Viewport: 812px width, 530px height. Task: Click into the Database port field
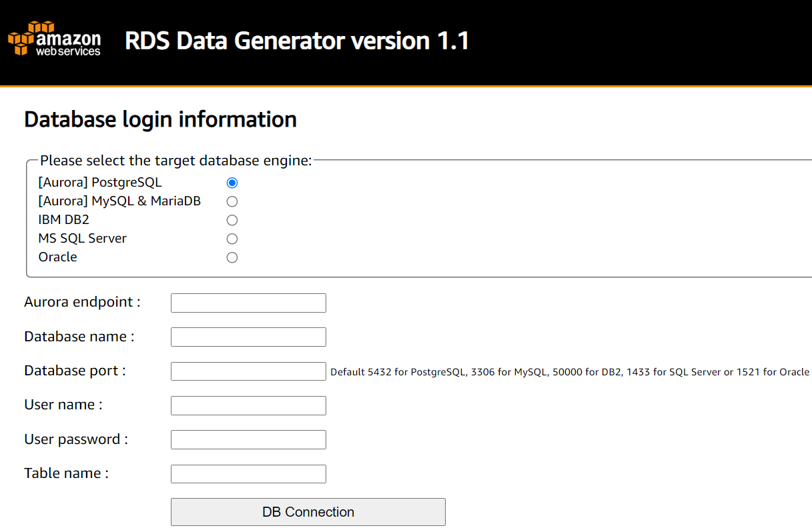click(248, 371)
